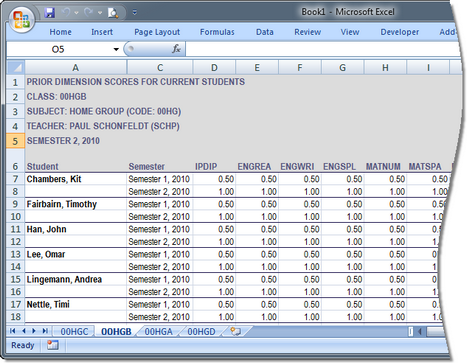The width and height of the screenshot is (467, 363).
Task: Click 'Semester 2, 2010' in row 8
Action: pyautogui.click(x=160, y=192)
